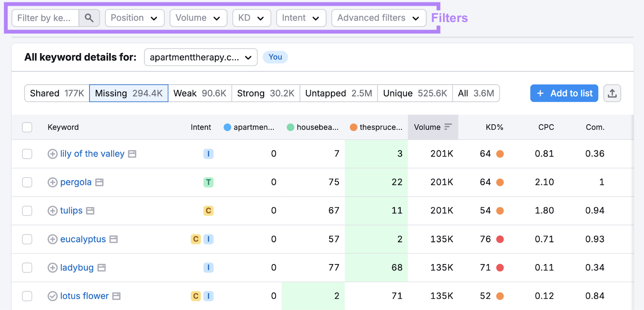Select the Weak keywords tab
This screenshot has height=310, width=644.
[200, 94]
